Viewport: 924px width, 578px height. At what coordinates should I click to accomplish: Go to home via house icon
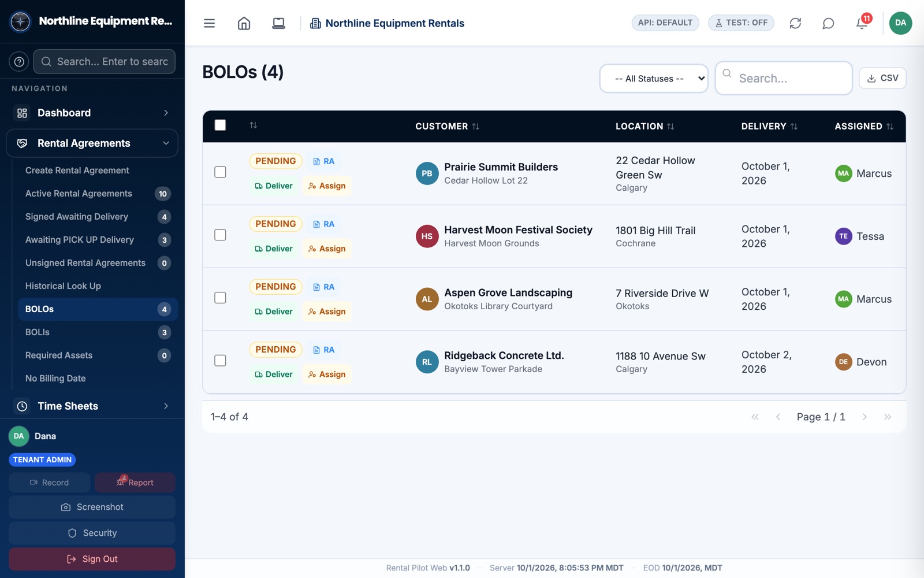(244, 23)
